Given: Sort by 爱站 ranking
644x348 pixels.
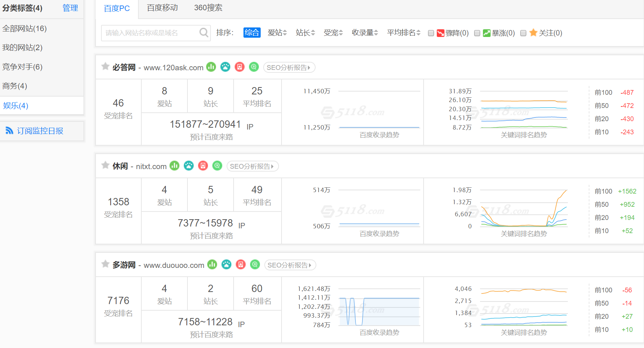Looking at the screenshot, I should [x=277, y=33].
